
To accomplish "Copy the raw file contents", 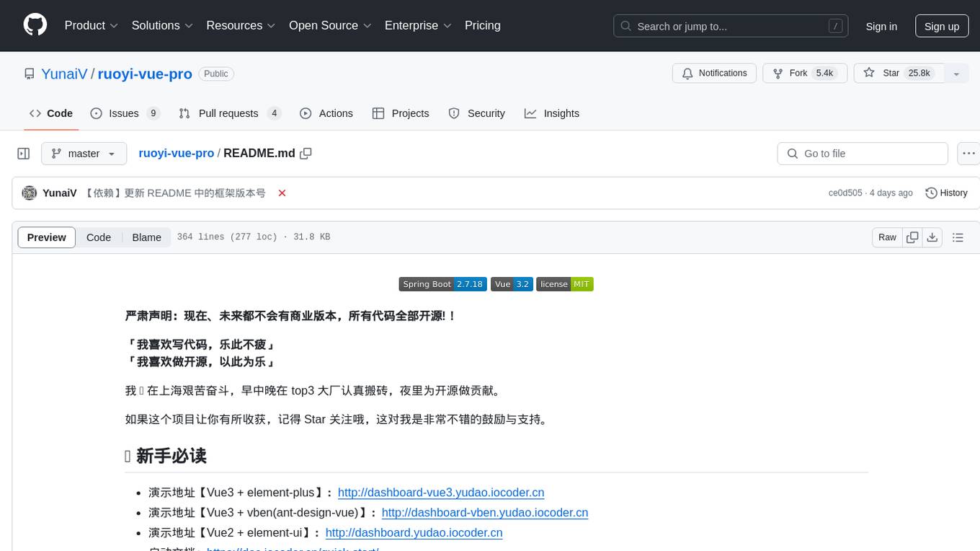I will pyautogui.click(x=912, y=237).
